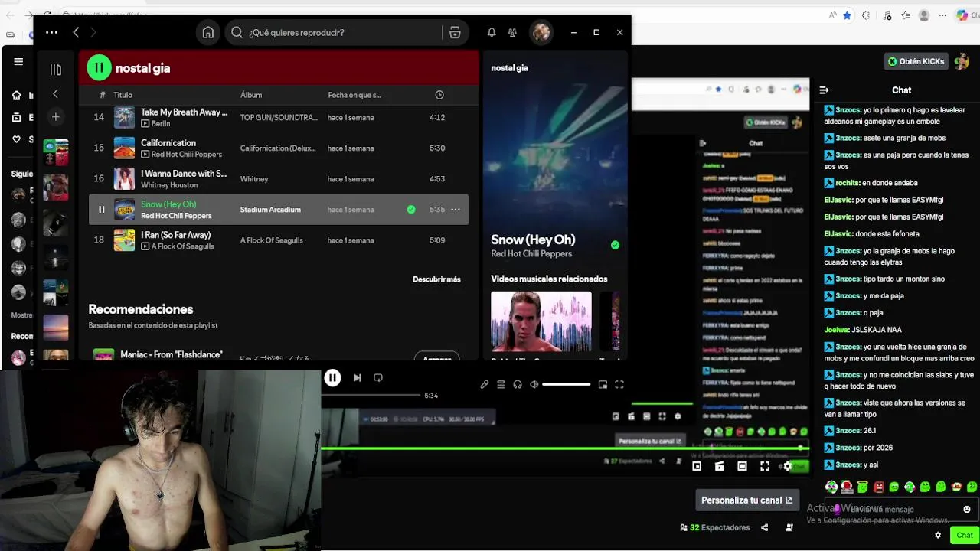This screenshot has width=980, height=551.
Task: Go back with Spotify back arrow
Action: (76, 32)
